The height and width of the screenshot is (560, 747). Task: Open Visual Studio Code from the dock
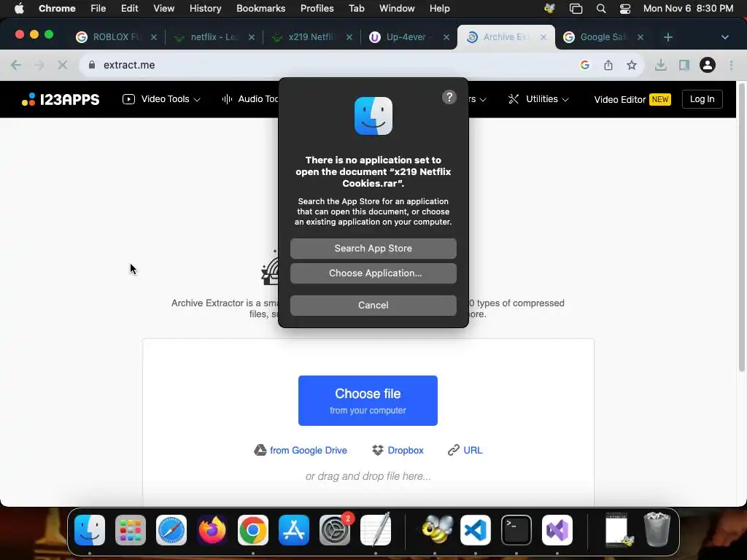click(476, 530)
